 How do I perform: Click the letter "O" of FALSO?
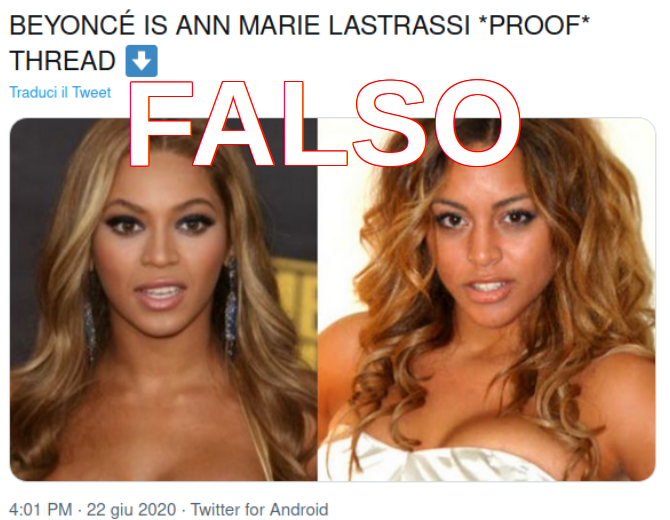[x=477, y=123]
